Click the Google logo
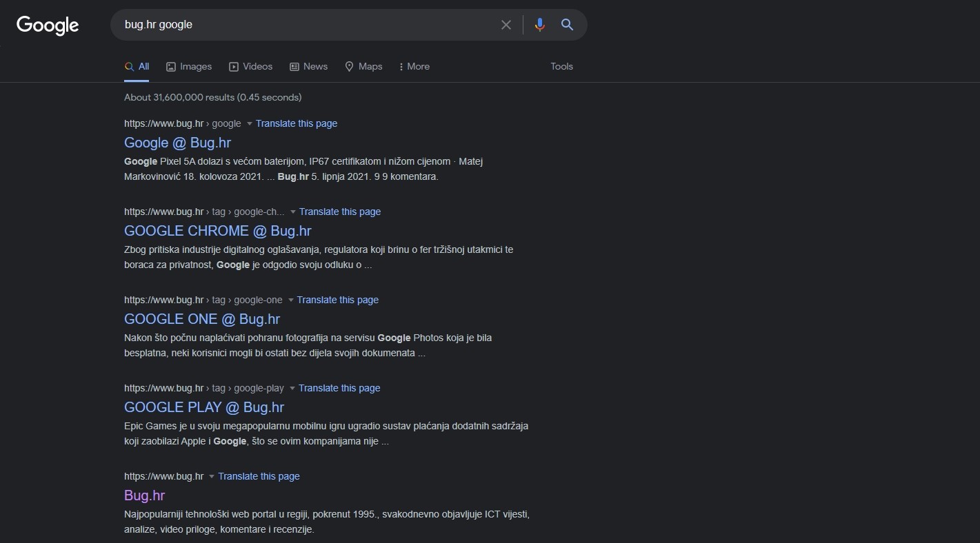 (x=48, y=25)
